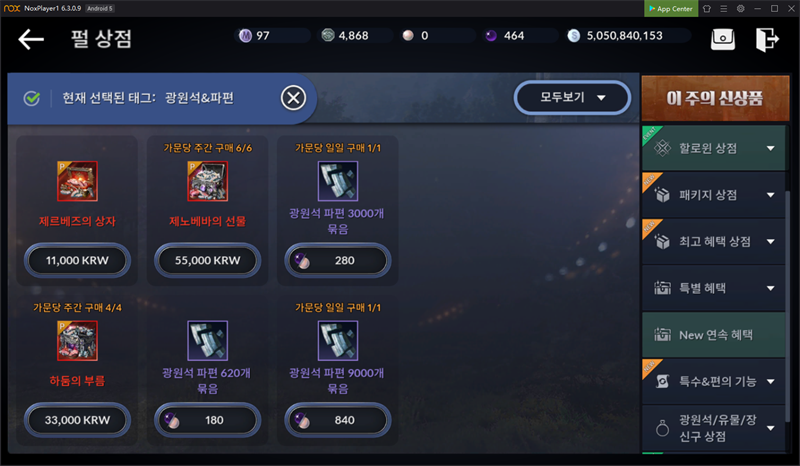Select the 하둠의 부름 chest icon
Viewport: 800px width, 466px height.
pos(77,340)
